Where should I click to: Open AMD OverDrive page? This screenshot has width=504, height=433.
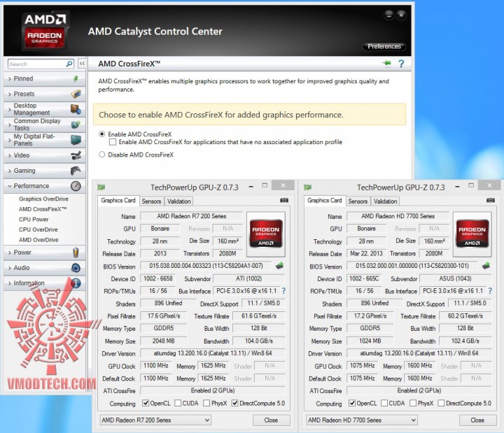(x=38, y=240)
